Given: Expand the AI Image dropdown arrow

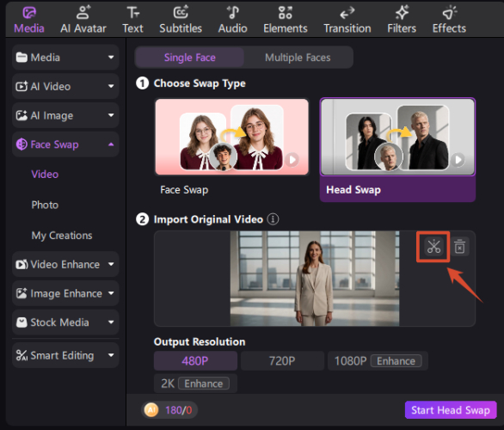Looking at the screenshot, I should [x=111, y=115].
